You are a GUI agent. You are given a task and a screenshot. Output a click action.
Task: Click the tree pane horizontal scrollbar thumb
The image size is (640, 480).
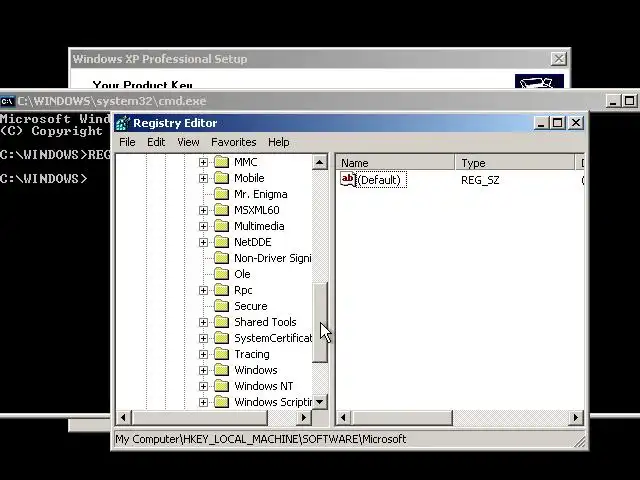(199, 418)
